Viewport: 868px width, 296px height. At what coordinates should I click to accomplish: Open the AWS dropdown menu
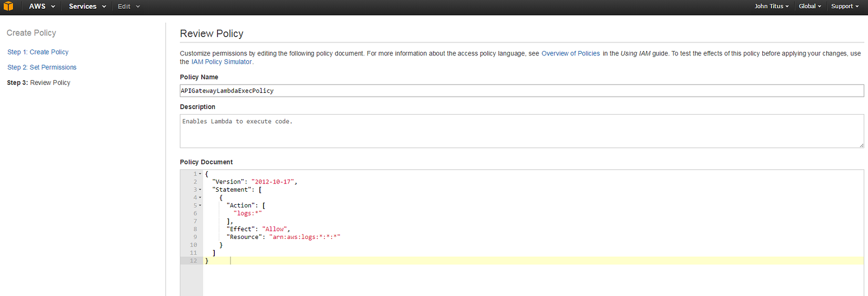[x=42, y=7]
